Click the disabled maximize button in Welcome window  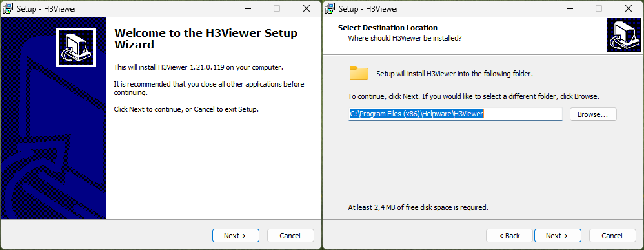tap(277, 8)
